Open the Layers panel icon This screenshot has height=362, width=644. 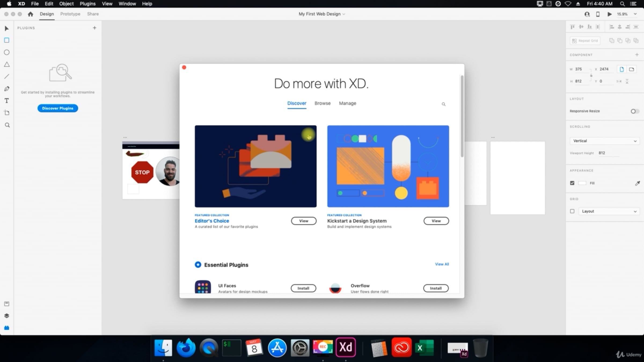click(x=7, y=316)
